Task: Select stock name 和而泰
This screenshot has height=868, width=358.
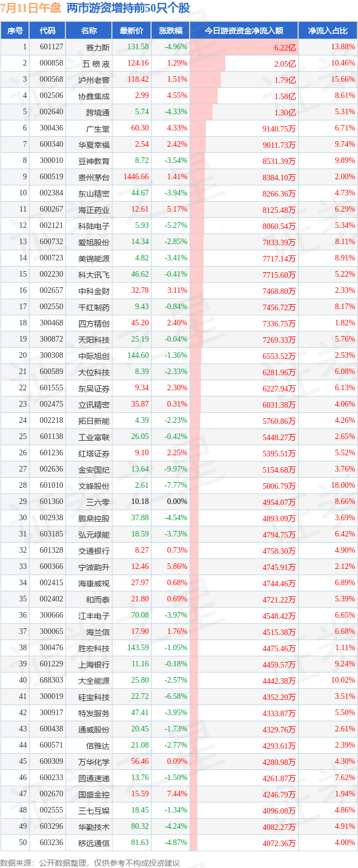Action: click(98, 600)
